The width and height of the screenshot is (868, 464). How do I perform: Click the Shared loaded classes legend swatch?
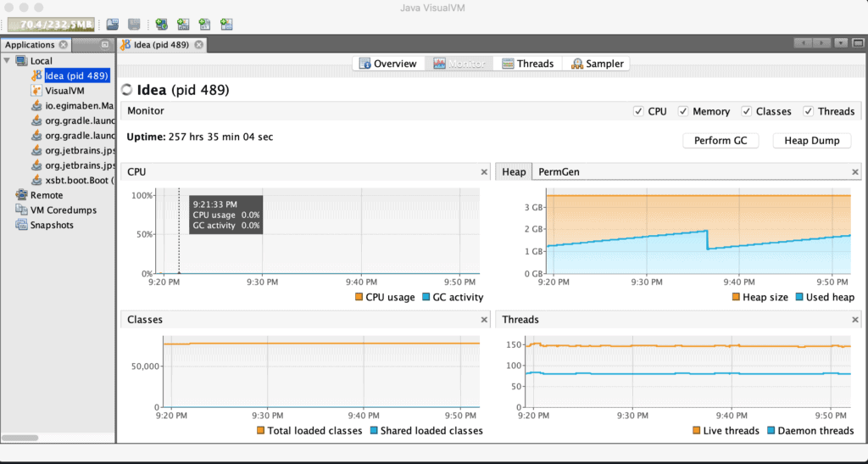374,430
